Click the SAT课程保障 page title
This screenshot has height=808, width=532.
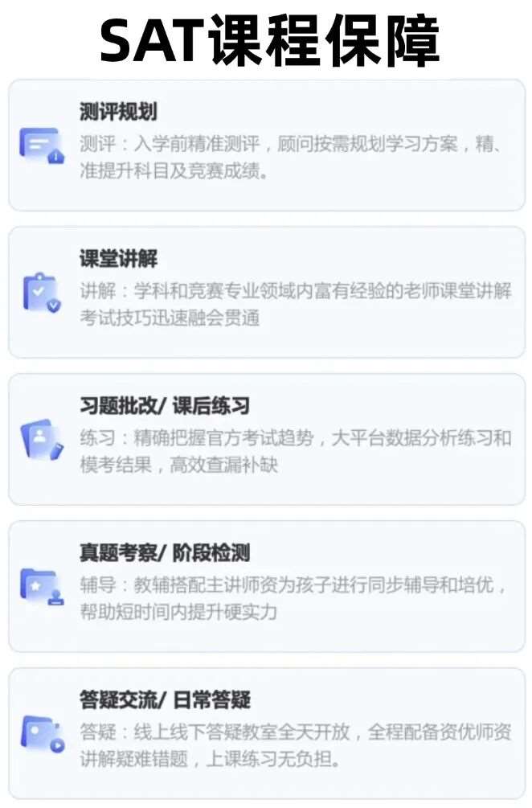pyautogui.click(x=269, y=40)
